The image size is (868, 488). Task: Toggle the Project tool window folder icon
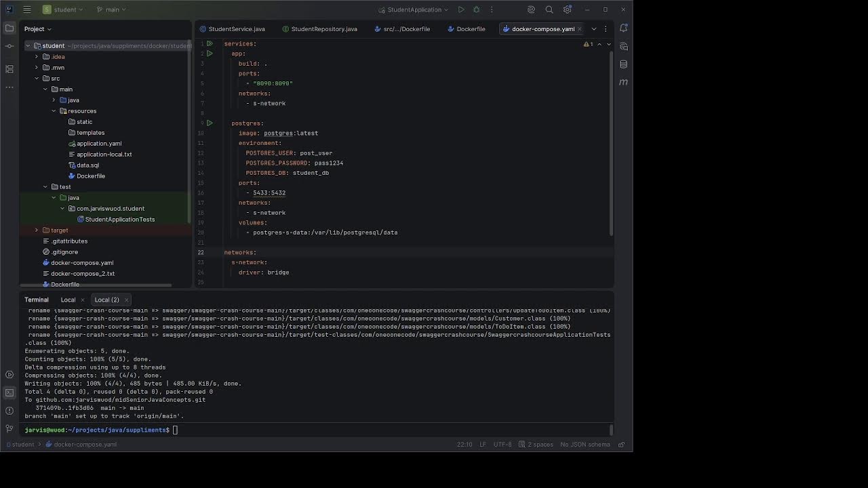tap(9, 28)
